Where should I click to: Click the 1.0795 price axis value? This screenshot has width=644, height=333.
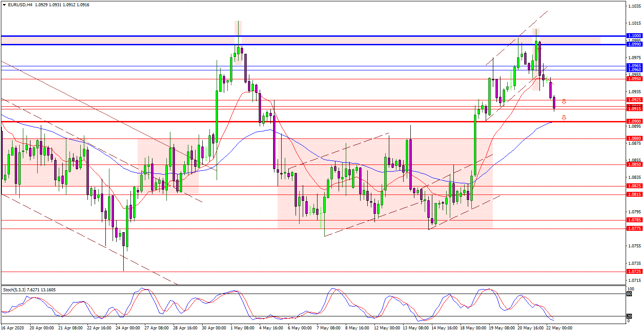pyautogui.click(x=635, y=212)
